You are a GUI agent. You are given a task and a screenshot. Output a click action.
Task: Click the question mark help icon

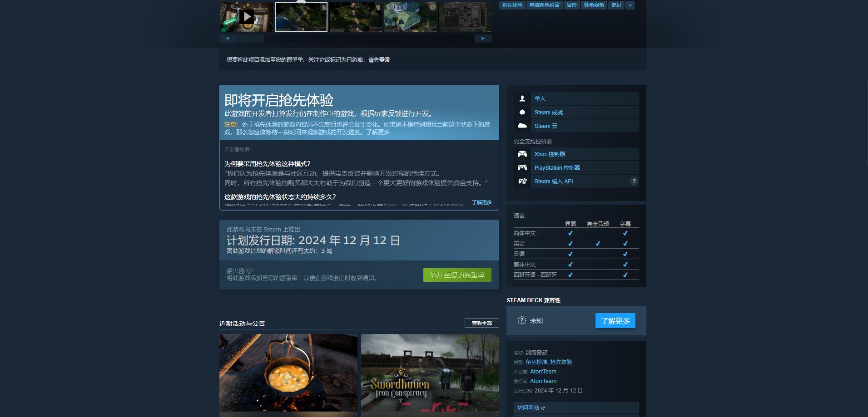tap(634, 181)
